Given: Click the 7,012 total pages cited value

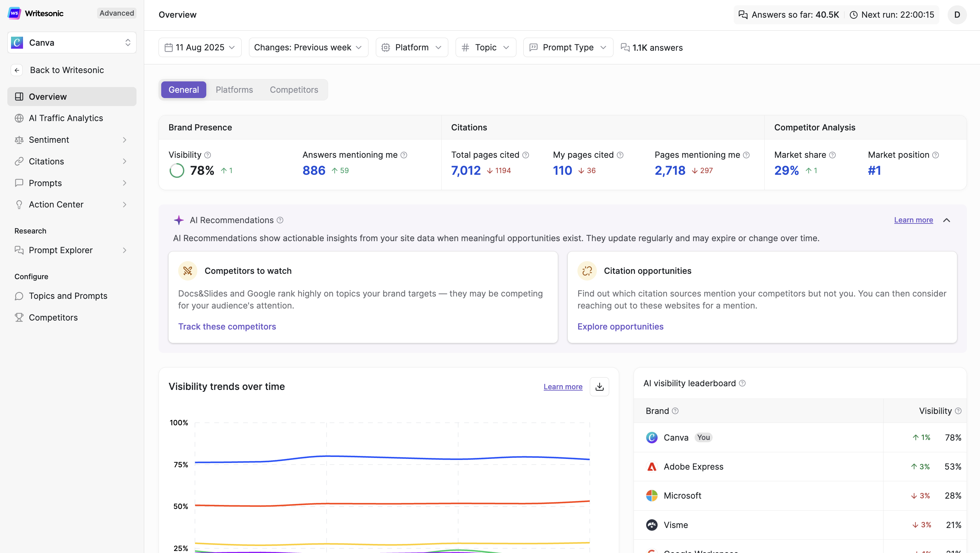Looking at the screenshot, I should (466, 171).
